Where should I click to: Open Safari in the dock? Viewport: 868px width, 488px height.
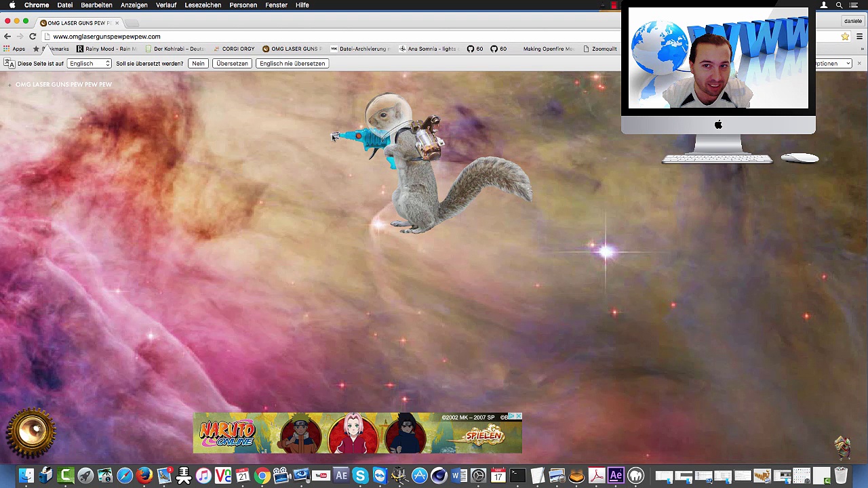[125, 476]
